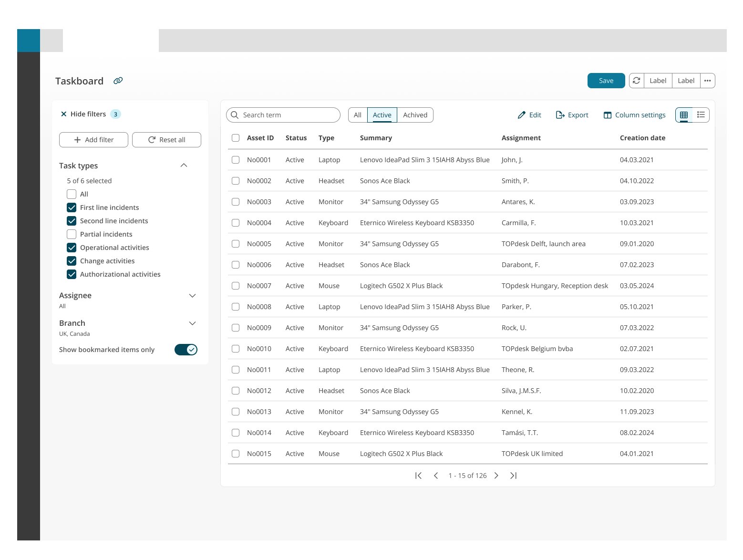Sort by Creation date column header

pos(642,138)
